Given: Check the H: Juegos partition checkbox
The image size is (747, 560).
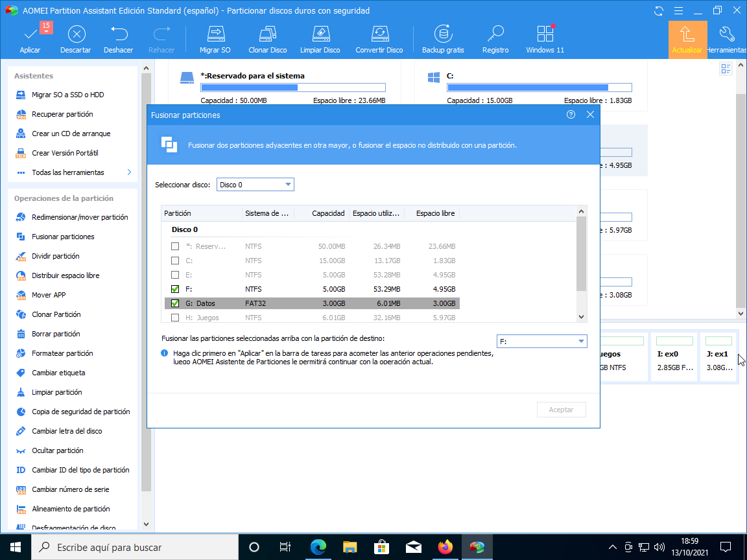Looking at the screenshot, I should 175,318.
